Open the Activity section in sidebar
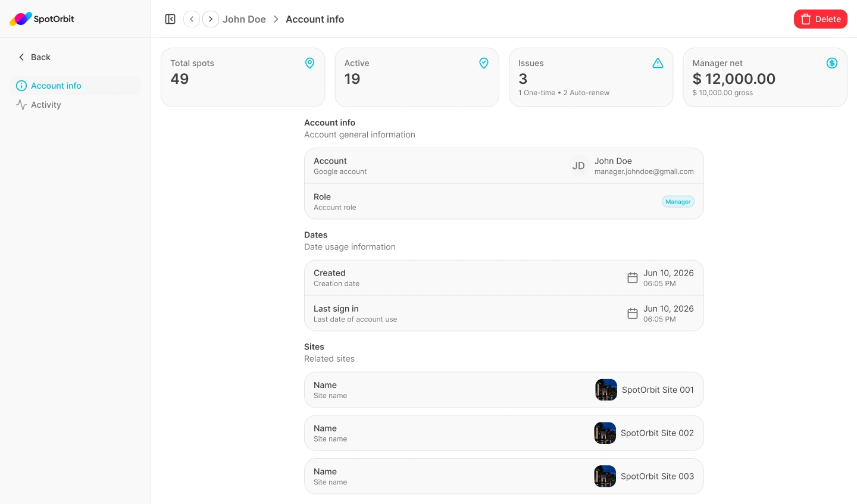857x504 pixels. (x=76, y=105)
